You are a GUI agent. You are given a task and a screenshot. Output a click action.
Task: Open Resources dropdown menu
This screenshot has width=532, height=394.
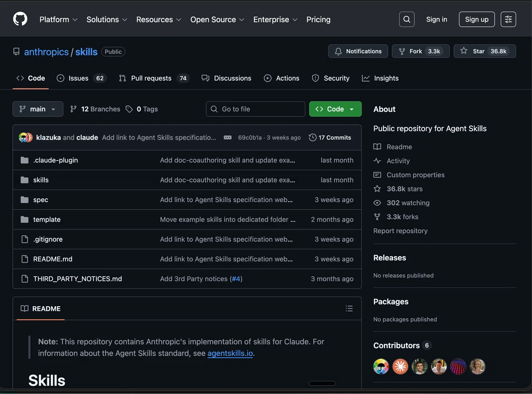click(159, 20)
